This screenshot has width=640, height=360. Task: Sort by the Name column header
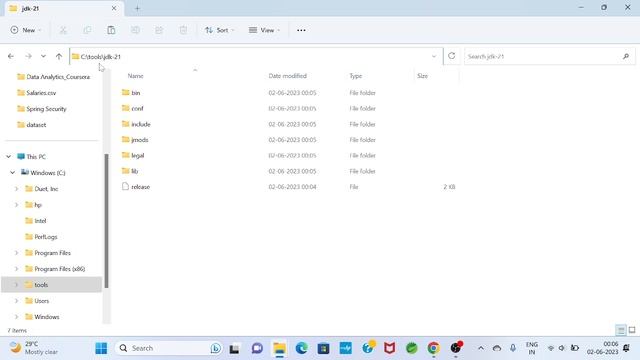point(136,76)
